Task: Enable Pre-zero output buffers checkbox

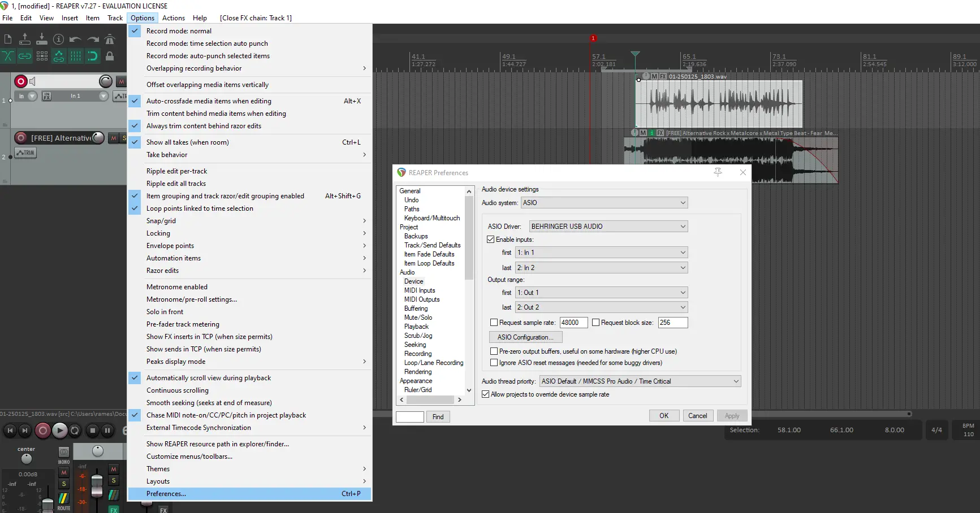Action: pyautogui.click(x=494, y=351)
